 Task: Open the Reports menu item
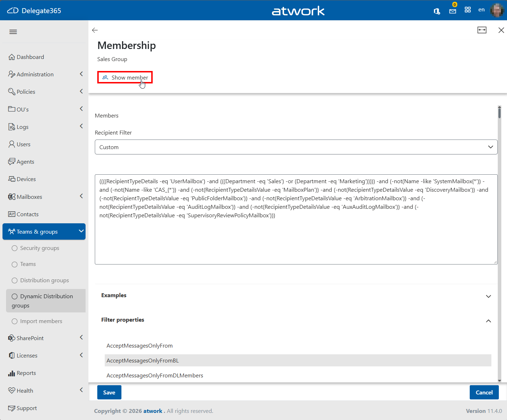(22, 373)
